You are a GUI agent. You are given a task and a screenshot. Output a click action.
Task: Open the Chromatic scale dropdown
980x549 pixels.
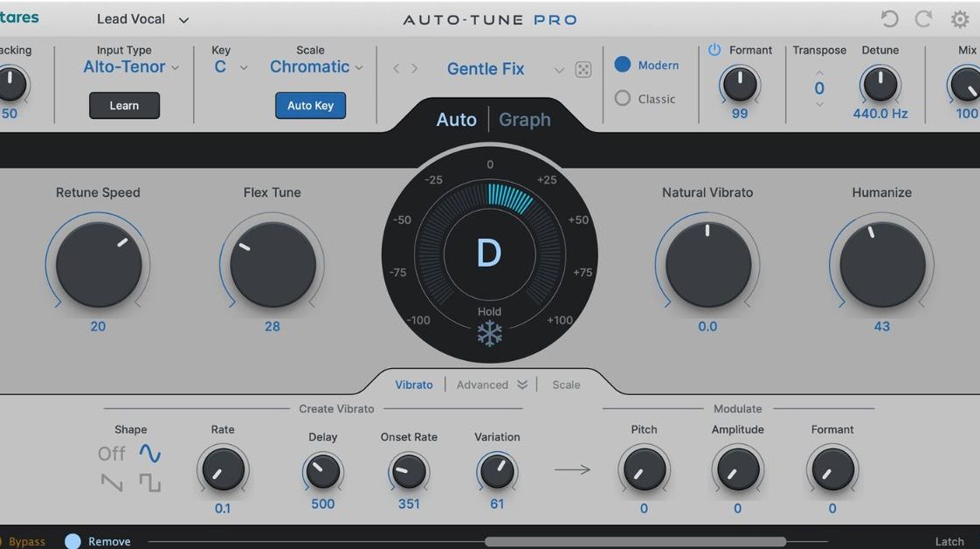click(x=316, y=67)
